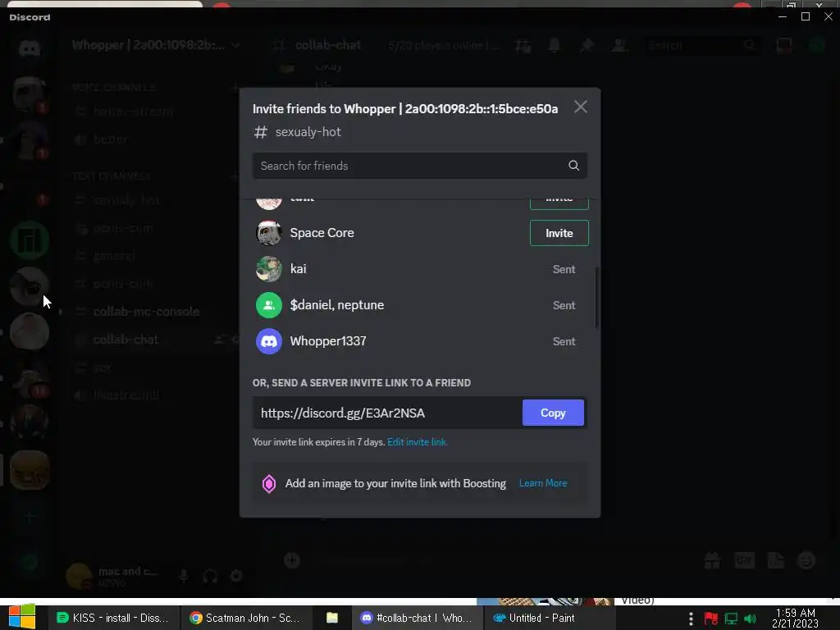Screen dimensions: 840x630
Task: Open the gift icon in message bar
Action: point(712,561)
